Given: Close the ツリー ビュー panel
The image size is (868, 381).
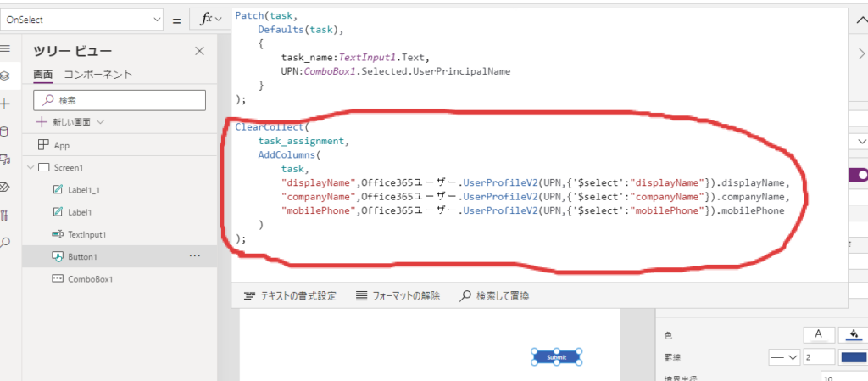Looking at the screenshot, I should coord(199,51).
